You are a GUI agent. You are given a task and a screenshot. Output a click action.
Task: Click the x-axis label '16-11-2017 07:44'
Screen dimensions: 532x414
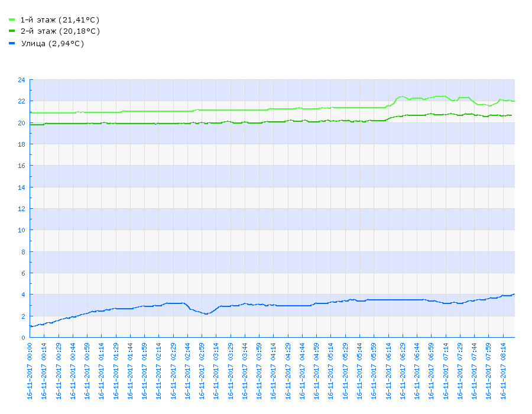pos(474,371)
